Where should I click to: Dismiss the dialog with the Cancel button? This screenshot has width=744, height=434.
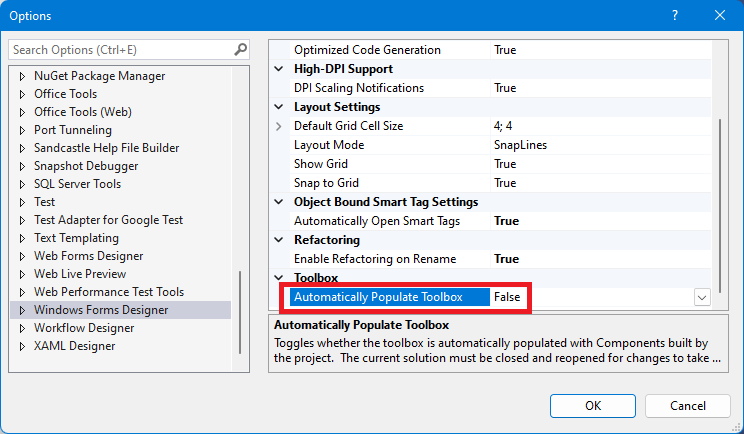688,406
